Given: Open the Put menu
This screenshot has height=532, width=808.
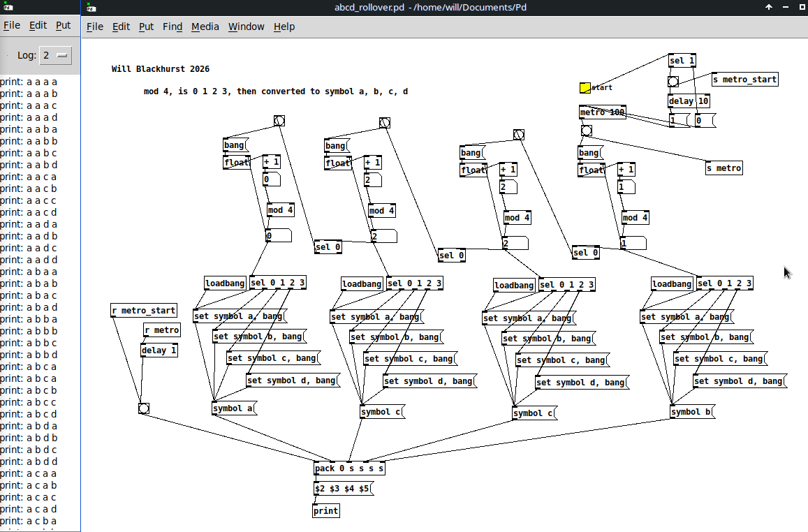Looking at the screenshot, I should pos(146,27).
